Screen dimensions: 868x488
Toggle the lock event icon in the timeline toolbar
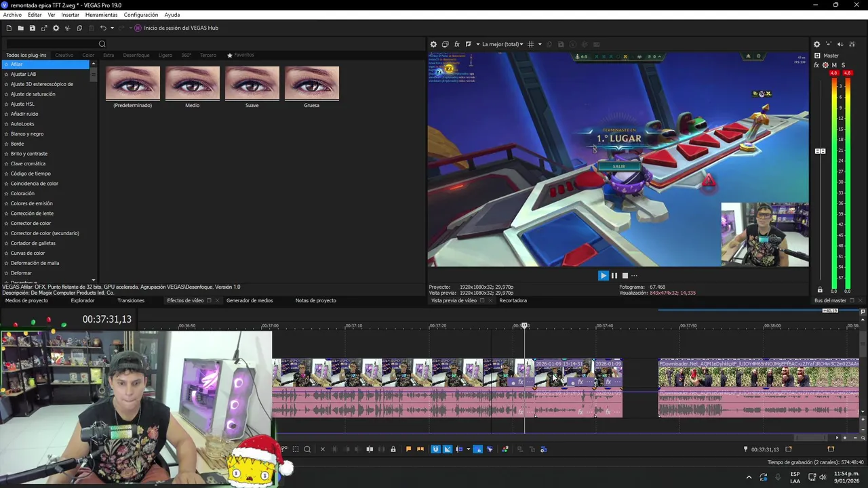(x=393, y=449)
